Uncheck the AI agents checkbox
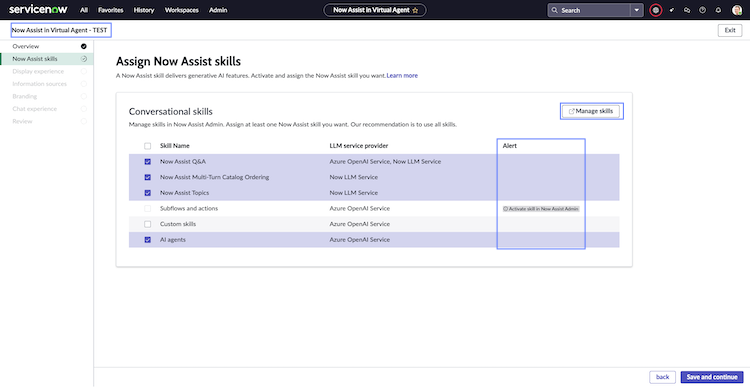 pos(147,240)
